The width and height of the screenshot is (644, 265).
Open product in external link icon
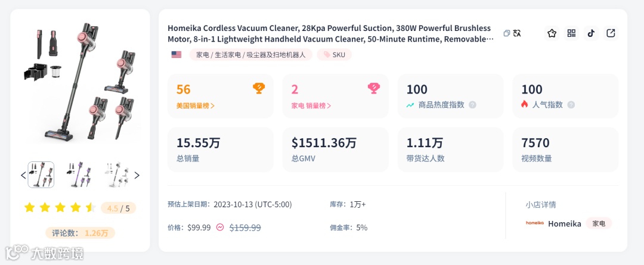tap(611, 33)
